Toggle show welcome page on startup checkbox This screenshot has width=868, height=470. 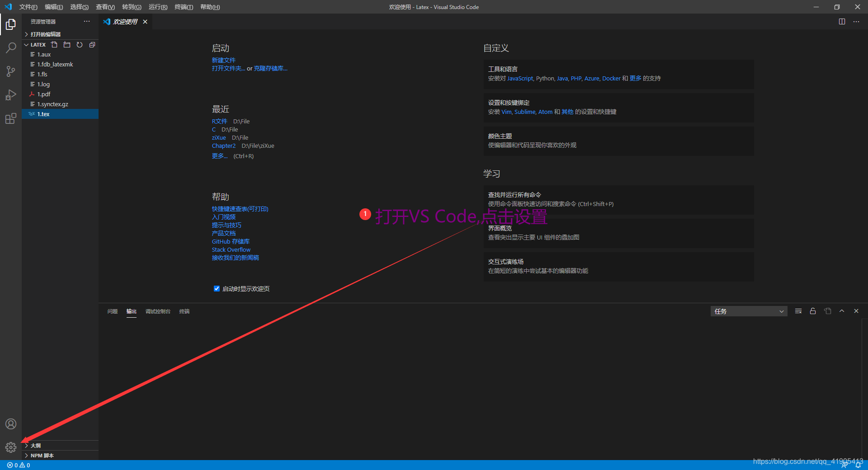217,289
